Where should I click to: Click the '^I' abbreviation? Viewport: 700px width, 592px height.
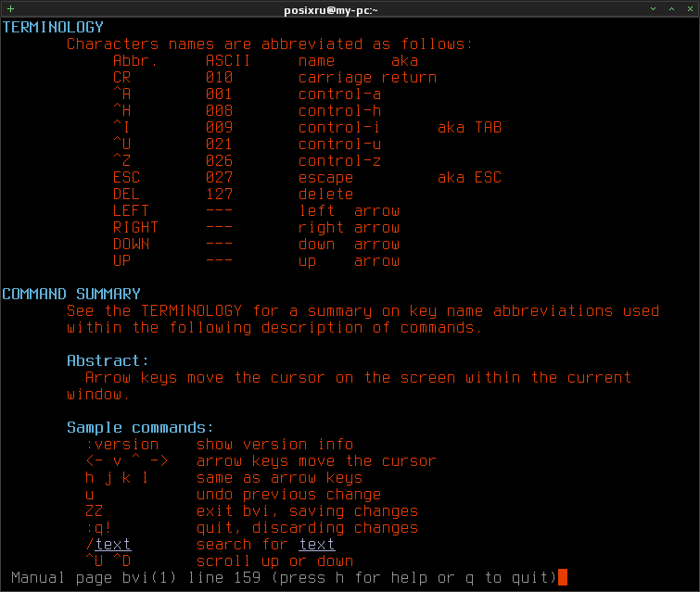(x=121, y=128)
